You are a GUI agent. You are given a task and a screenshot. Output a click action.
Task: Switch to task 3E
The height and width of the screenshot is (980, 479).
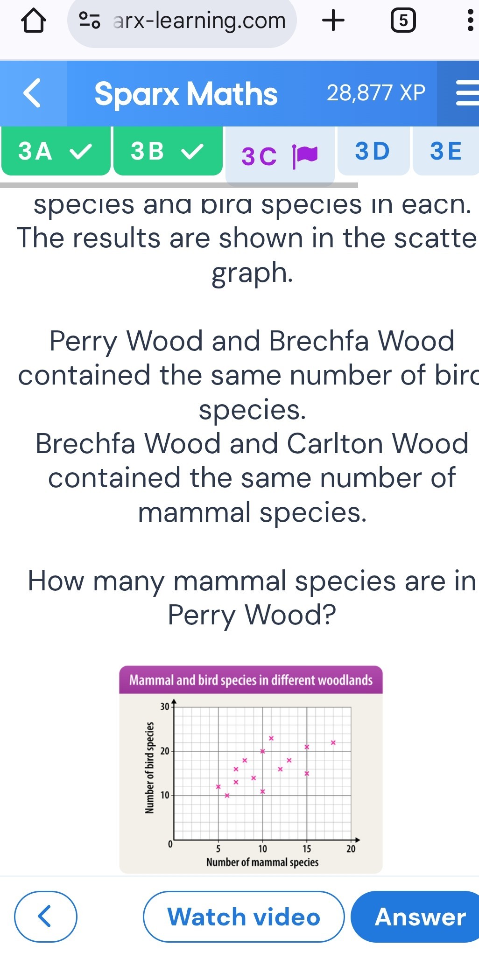tap(446, 151)
